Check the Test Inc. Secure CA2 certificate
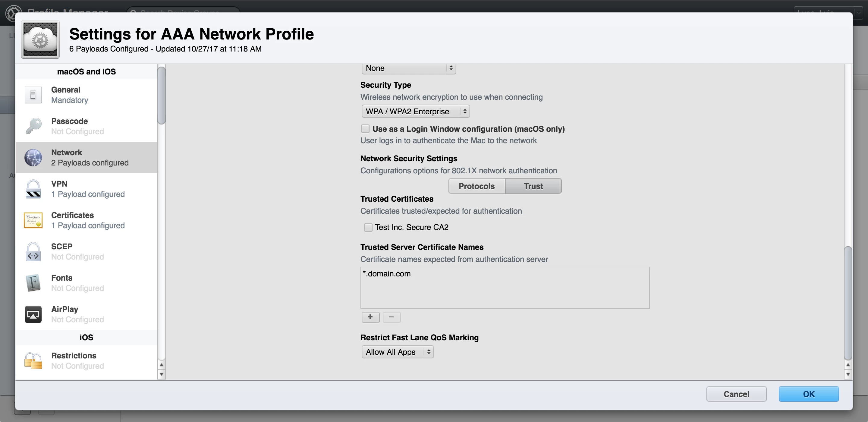Image resolution: width=868 pixels, height=422 pixels. [368, 228]
